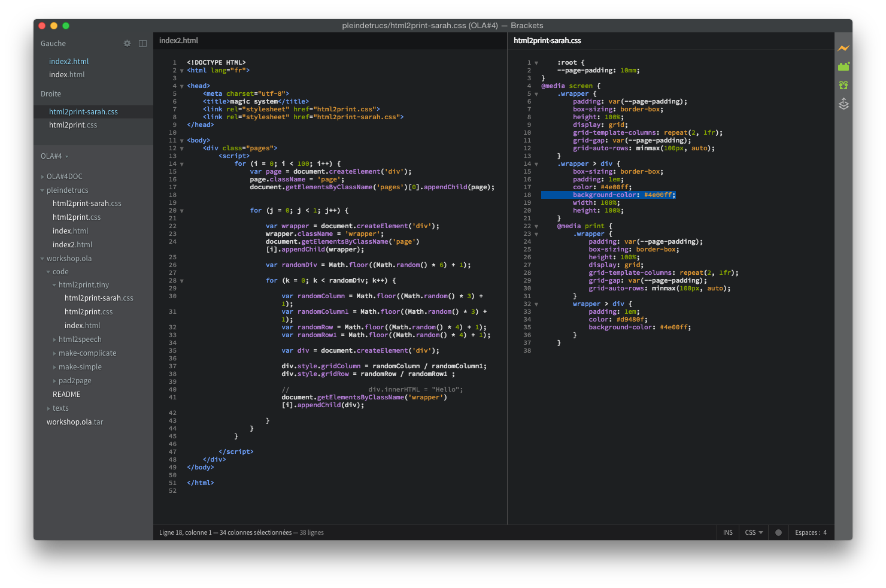Fold the for loop at line 14 of index2.html
Image resolution: width=886 pixels, height=588 pixels.
(x=182, y=164)
